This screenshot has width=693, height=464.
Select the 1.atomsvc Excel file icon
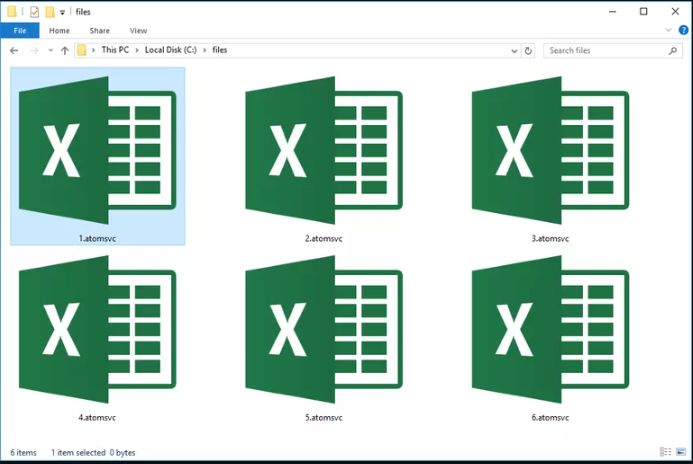(98, 150)
